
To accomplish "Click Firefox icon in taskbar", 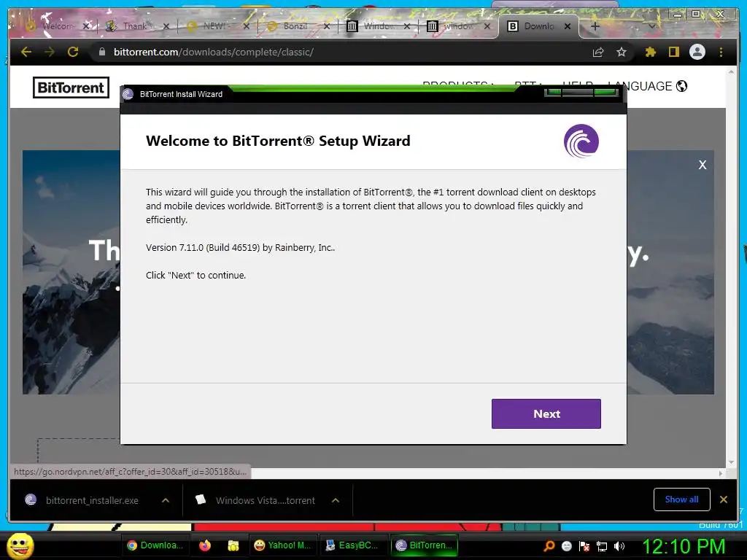I will click(205, 545).
